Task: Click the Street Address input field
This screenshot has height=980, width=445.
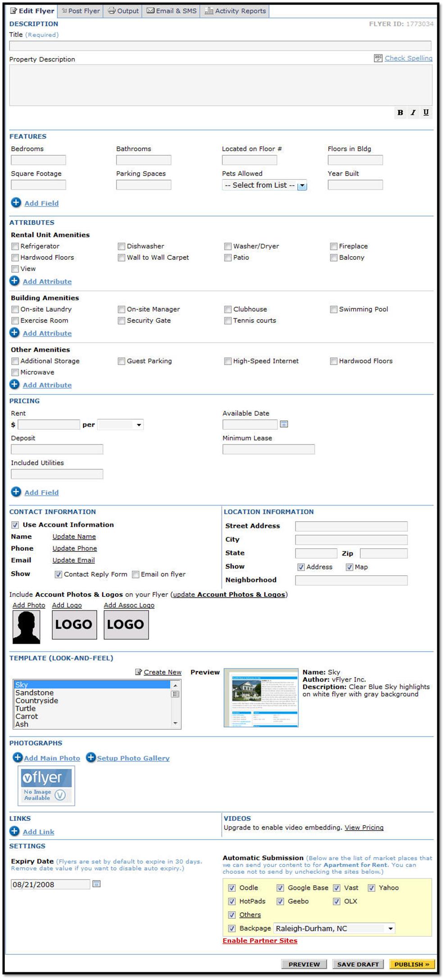Action: [351, 526]
